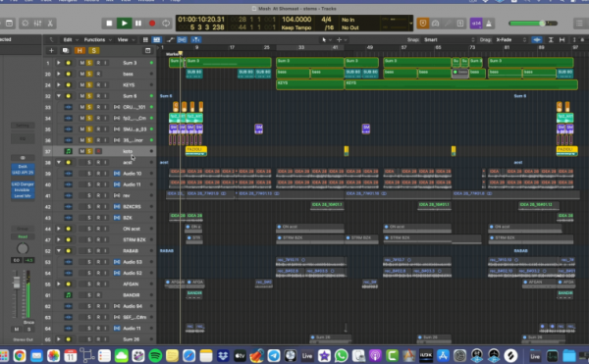Click the Tuner icon in the control bar
The image size is (589, 364).
point(435,24)
